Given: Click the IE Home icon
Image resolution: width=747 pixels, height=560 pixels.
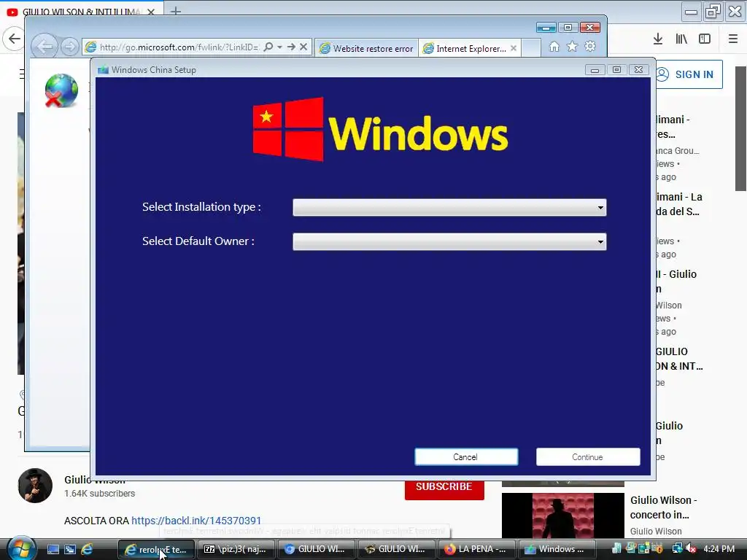Looking at the screenshot, I should click(x=554, y=46).
